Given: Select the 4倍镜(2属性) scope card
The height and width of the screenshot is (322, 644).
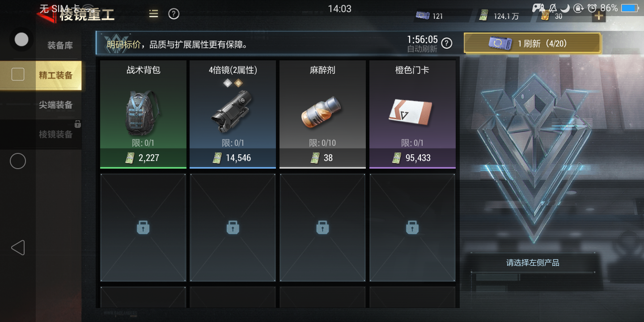Looking at the screenshot, I should click(233, 114).
